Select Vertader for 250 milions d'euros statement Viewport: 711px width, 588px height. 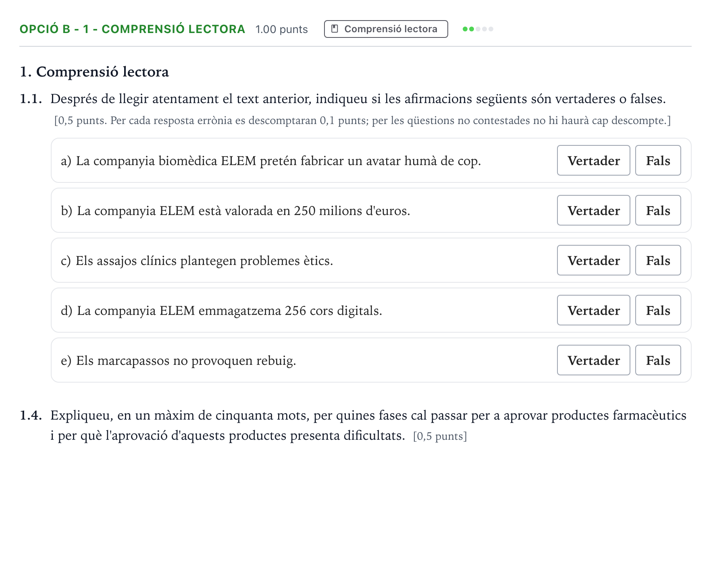click(x=593, y=210)
